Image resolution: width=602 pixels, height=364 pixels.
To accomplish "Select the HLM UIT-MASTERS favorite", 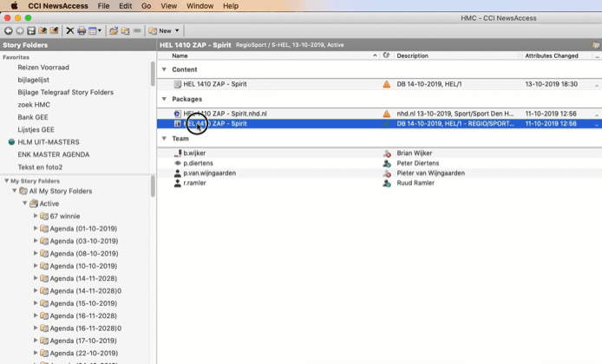I will tap(48, 142).
